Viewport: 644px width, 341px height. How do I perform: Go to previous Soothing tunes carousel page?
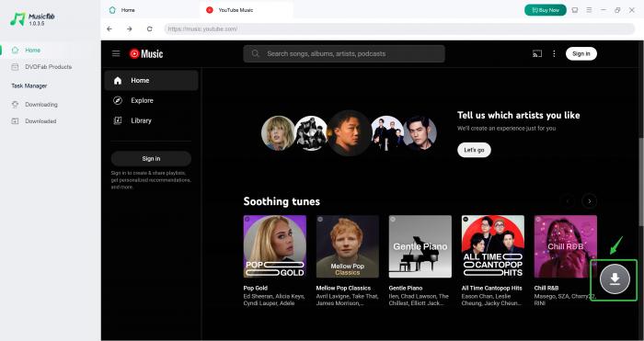coord(569,201)
